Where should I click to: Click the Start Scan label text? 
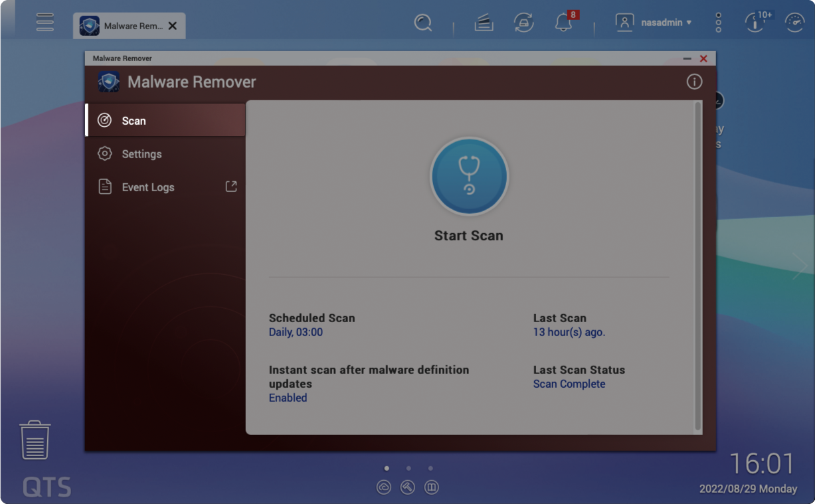(469, 236)
